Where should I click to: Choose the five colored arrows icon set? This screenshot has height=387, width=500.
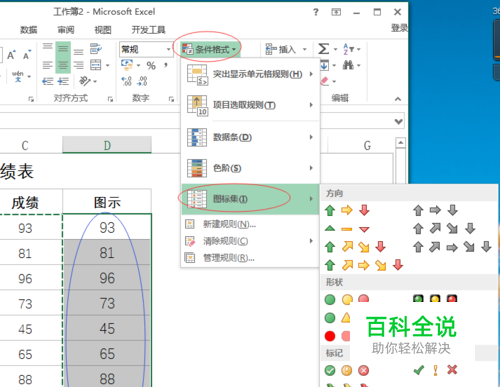[364, 265]
